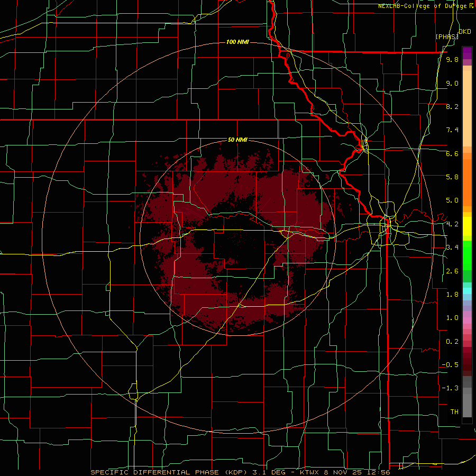Click the orange band on the color scale

click(467, 182)
